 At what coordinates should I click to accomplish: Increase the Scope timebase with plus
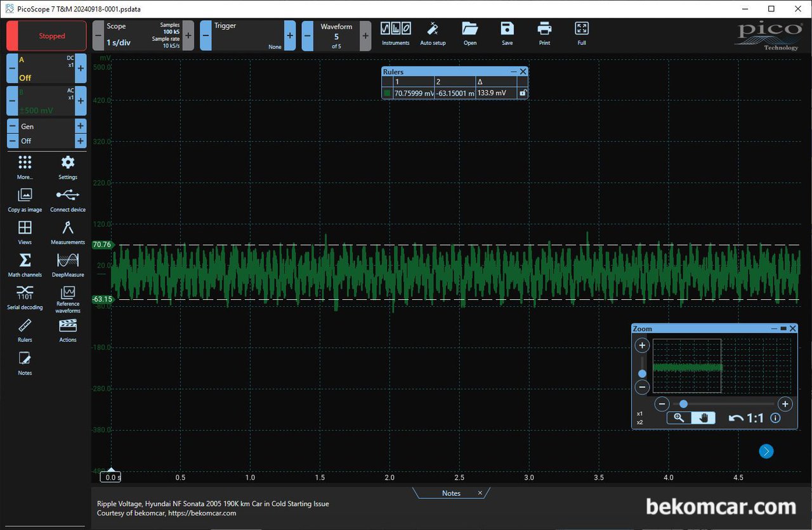tap(188, 36)
